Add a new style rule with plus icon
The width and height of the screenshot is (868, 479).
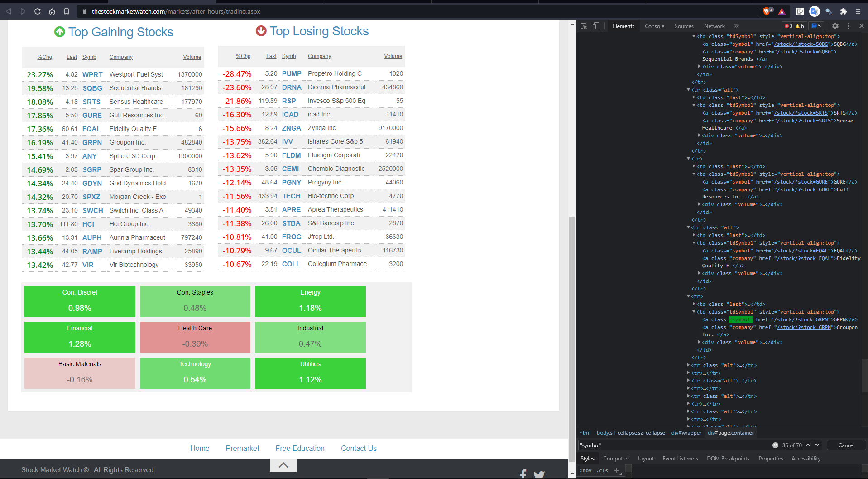click(x=617, y=470)
